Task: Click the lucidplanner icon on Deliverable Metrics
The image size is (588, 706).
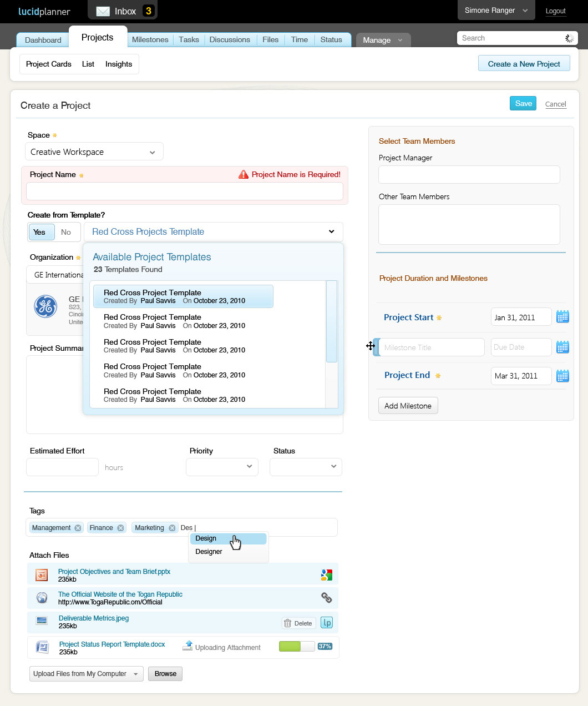Action: pyautogui.click(x=327, y=623)
